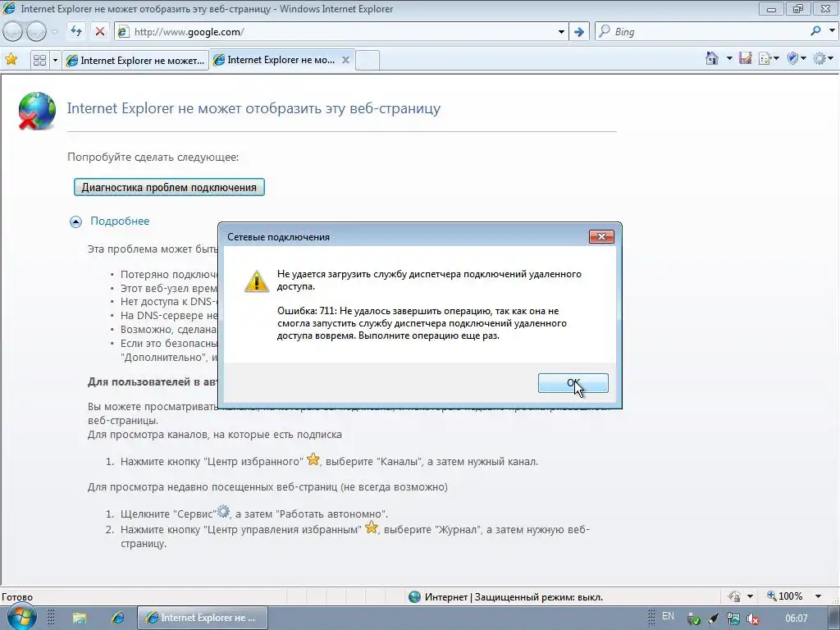Image resolution: width=840 pixels, height=630 pixels.
Task: Open the Favorites star icon
Action: click(x=11, y=59)
